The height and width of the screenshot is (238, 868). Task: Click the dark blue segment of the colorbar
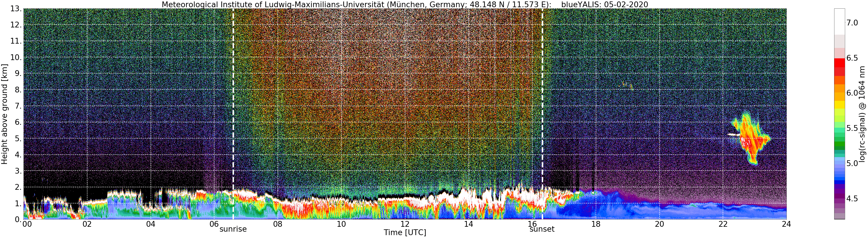839,182
